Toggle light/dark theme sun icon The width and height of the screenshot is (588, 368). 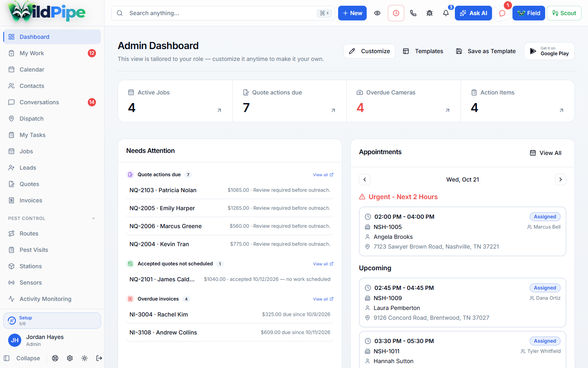(85, 358)
